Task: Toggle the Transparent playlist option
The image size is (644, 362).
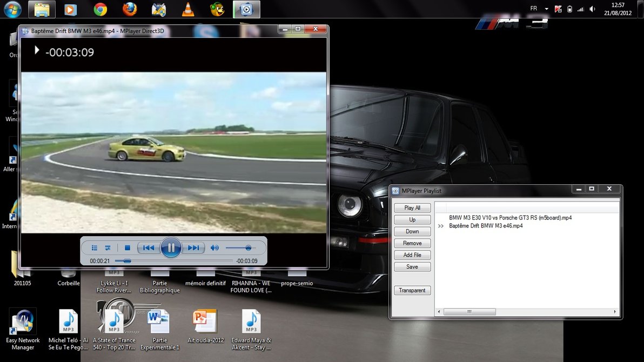Action: pos(412,291)
